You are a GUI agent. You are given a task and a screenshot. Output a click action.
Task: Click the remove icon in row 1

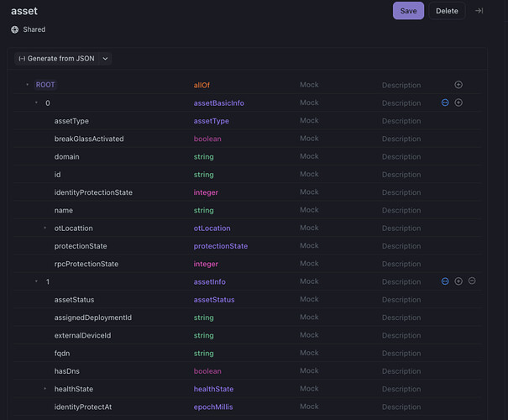click(472, 281)
